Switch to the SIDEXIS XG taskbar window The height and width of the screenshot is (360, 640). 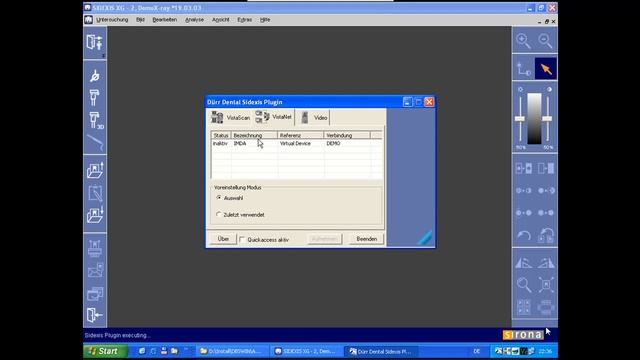tap(305, 351)
